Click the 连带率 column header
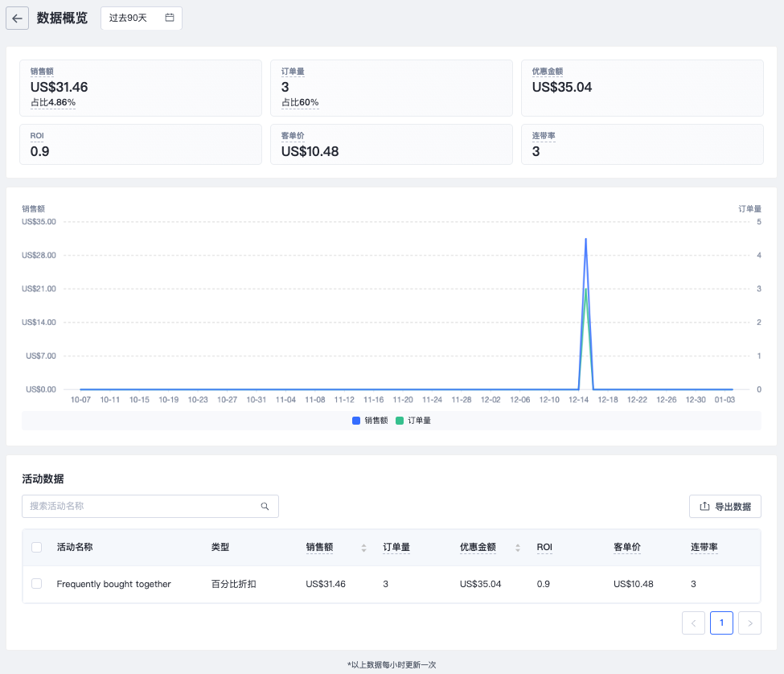This screenshot has height=674, width=784. point(704,548)
